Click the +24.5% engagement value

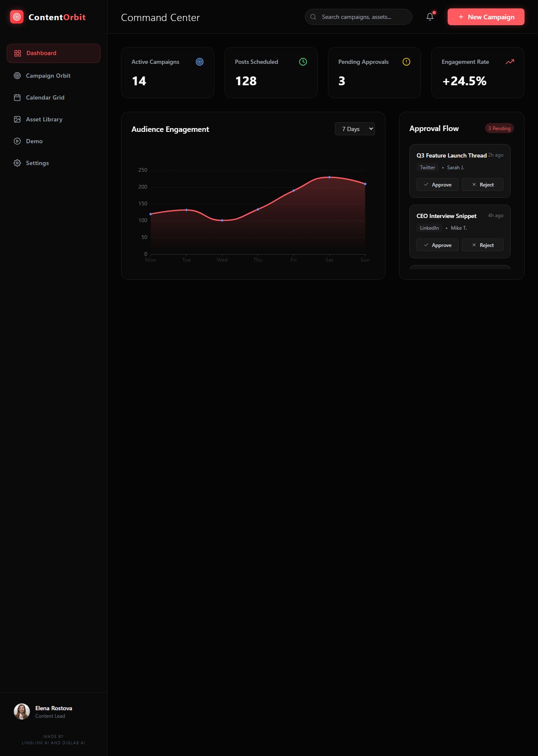pos(464,81)
